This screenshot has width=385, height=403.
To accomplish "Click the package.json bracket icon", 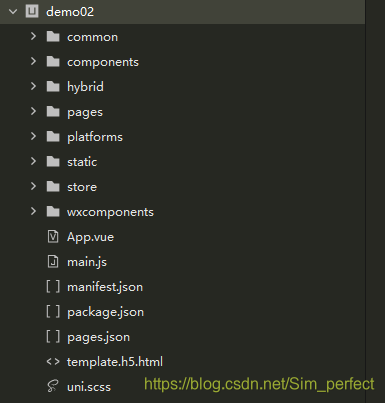I will point(53,312).
